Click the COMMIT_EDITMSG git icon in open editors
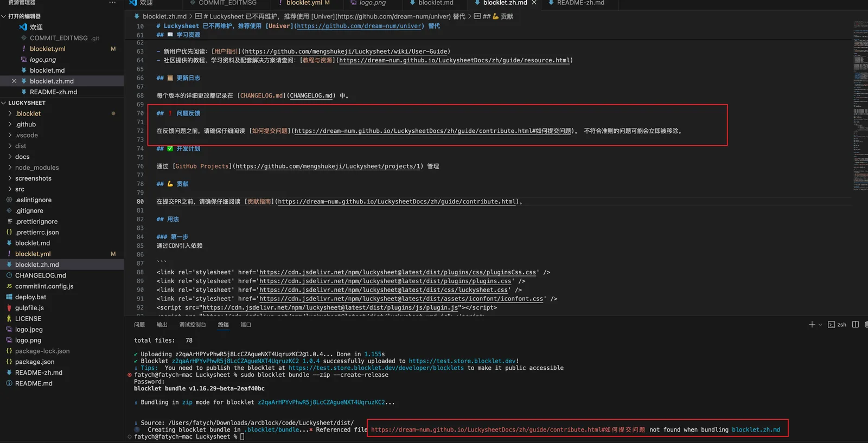Viewport: 868px width, 443px height. [24, 38]
